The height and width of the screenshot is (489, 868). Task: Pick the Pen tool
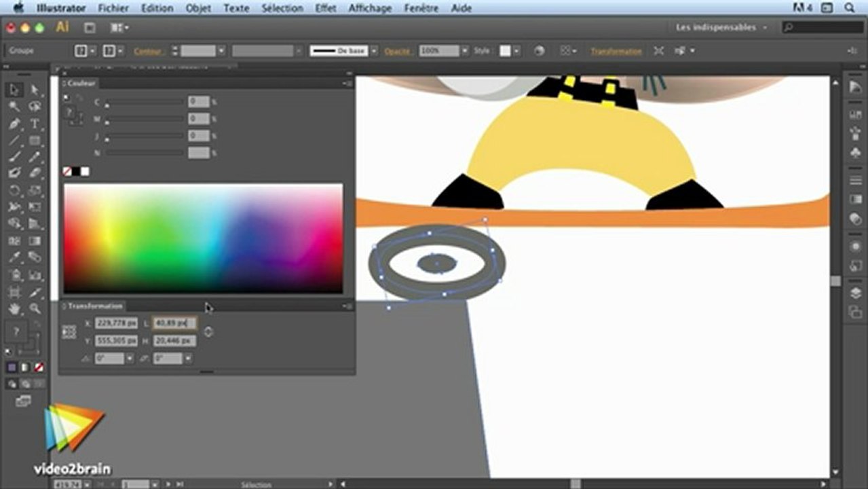click(15, 124)
